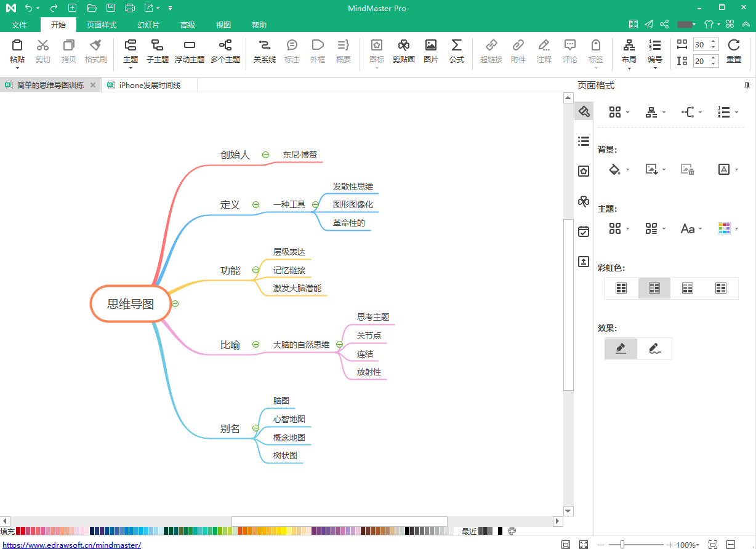Collapse the 别名 branch
Screen dimensions: 756x549
pyautogui.click(x=255, y=428)
